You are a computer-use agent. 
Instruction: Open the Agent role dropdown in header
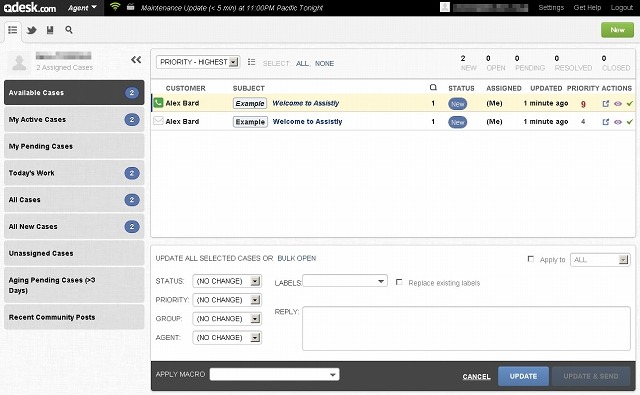82,7
